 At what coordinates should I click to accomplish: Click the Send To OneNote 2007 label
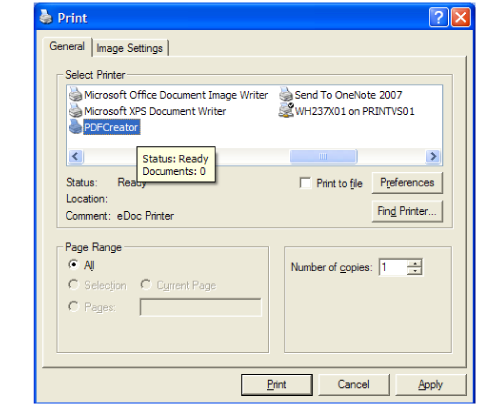coord(348,95)
